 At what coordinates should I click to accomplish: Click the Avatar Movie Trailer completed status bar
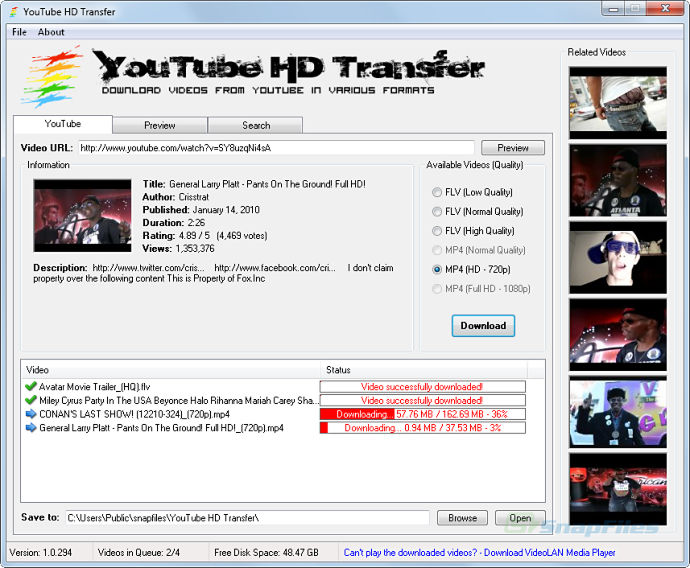coord(422,387)
